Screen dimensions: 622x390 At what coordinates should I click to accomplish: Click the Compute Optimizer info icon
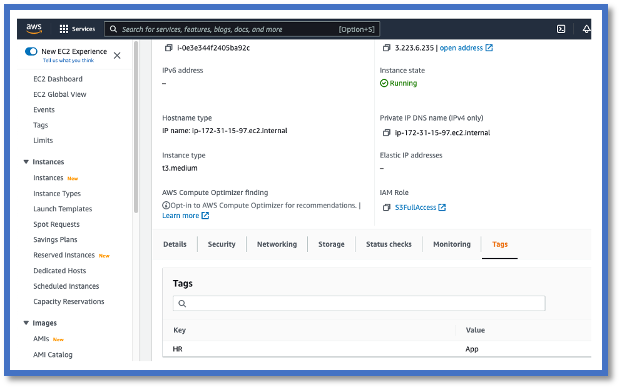click(166, 205)
